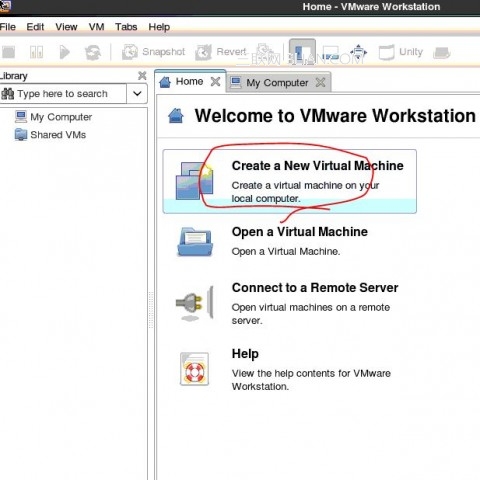
Task: Click the 'Welcome to VMware Workstation' heading
Action: click(335, 116)
